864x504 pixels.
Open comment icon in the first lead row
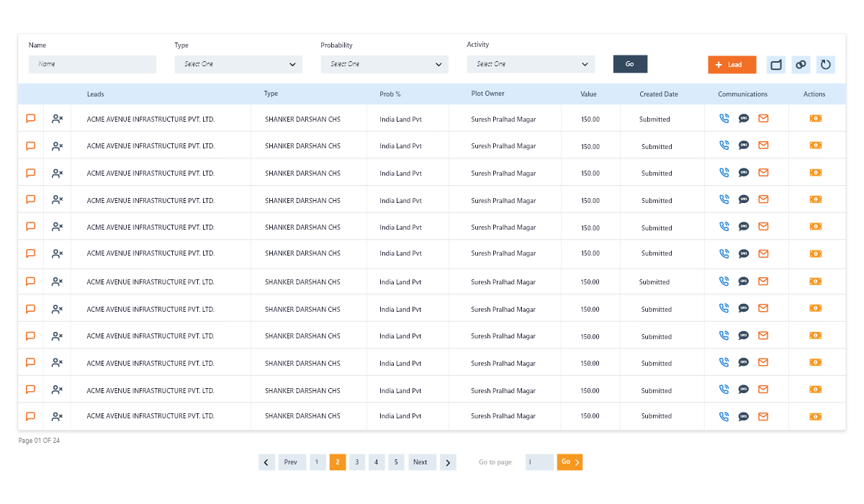[x=31, y=119]
